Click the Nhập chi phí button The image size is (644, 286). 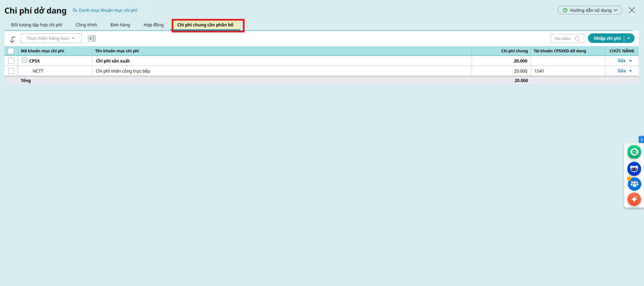click(607, 38)
